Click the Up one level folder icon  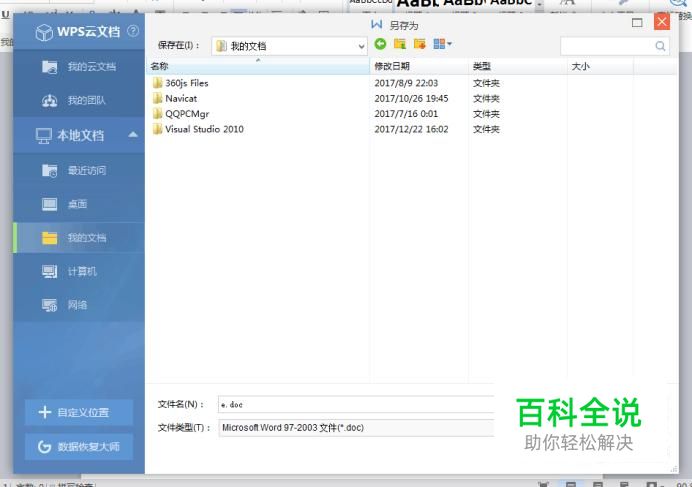tap(400, 44)
